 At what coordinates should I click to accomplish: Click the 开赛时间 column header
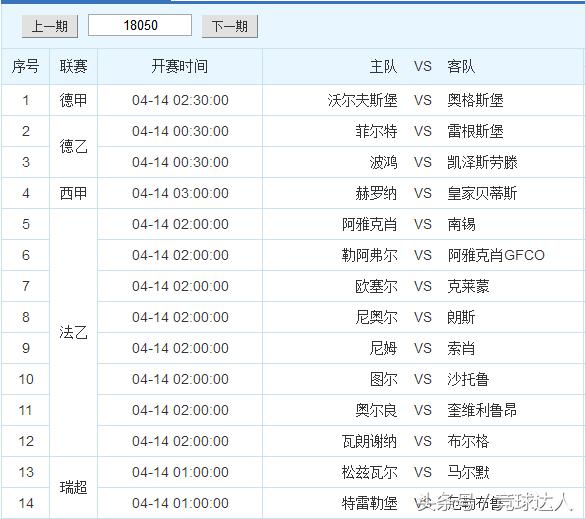(x=180, y=67)
